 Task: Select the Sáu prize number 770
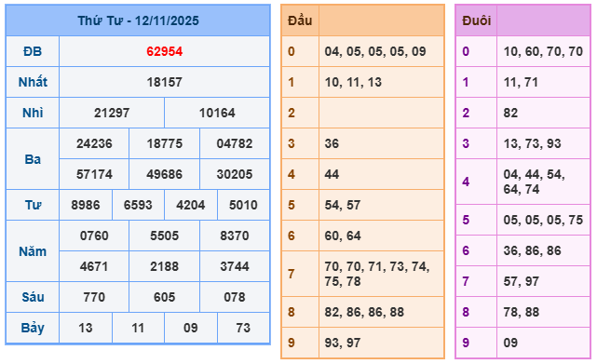click(94, 297)
